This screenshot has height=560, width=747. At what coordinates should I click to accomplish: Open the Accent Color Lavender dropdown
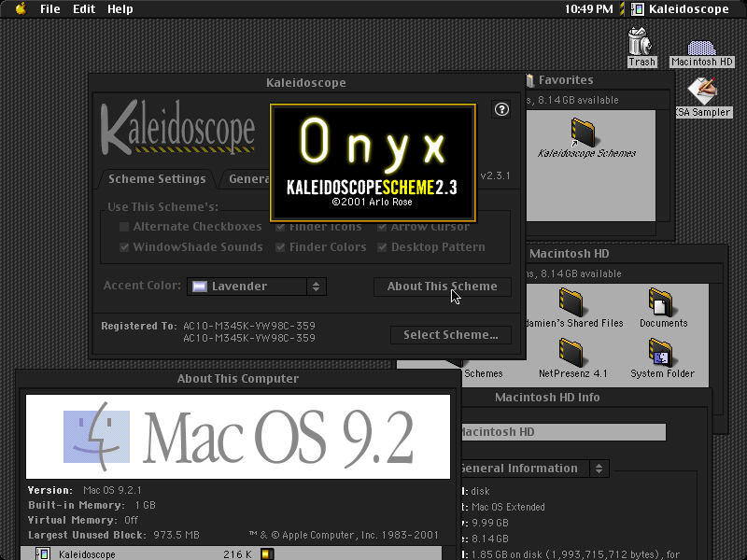pyautogui.click(x=257, y=287)
